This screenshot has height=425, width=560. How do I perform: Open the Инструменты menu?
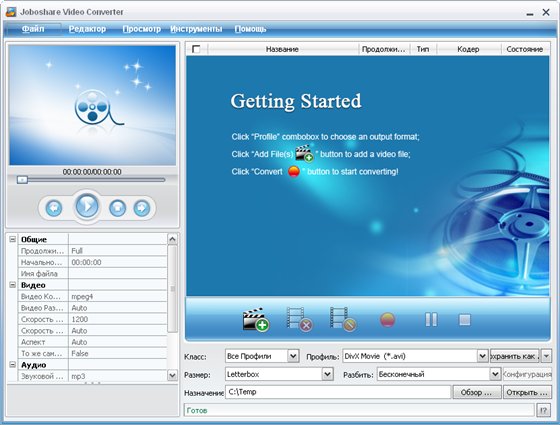(196, 29)
